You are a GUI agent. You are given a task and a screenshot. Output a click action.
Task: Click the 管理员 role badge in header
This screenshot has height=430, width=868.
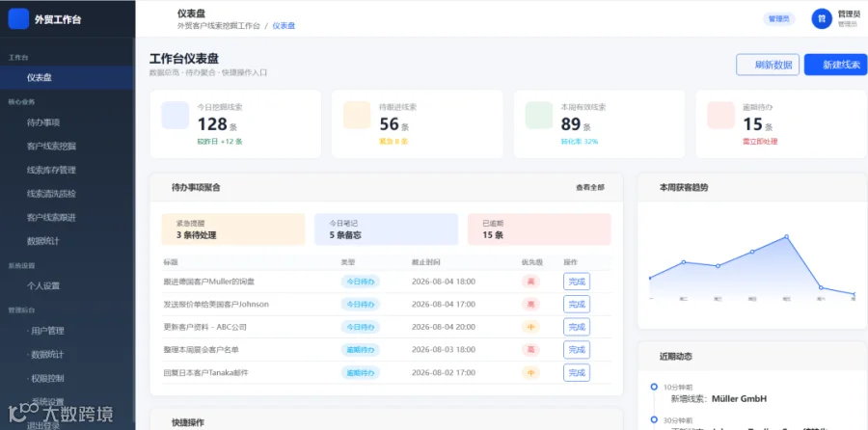pos(779,19)
